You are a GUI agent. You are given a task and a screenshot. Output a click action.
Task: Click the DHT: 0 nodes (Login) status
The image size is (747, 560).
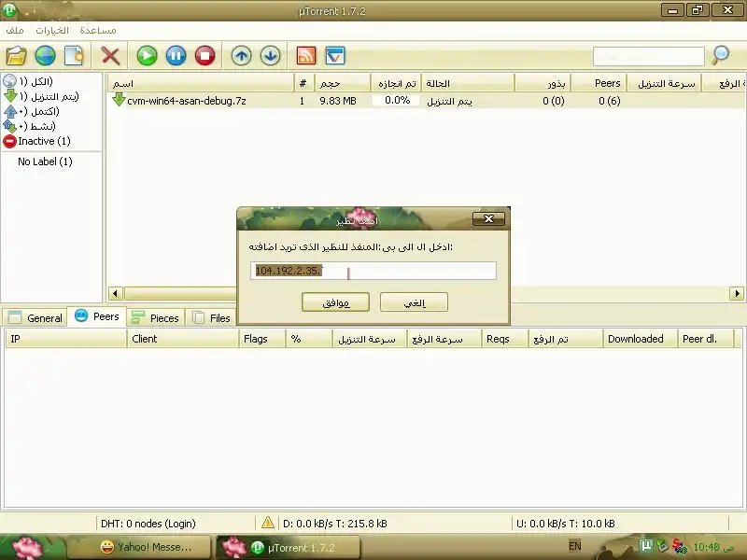point(148,524)
